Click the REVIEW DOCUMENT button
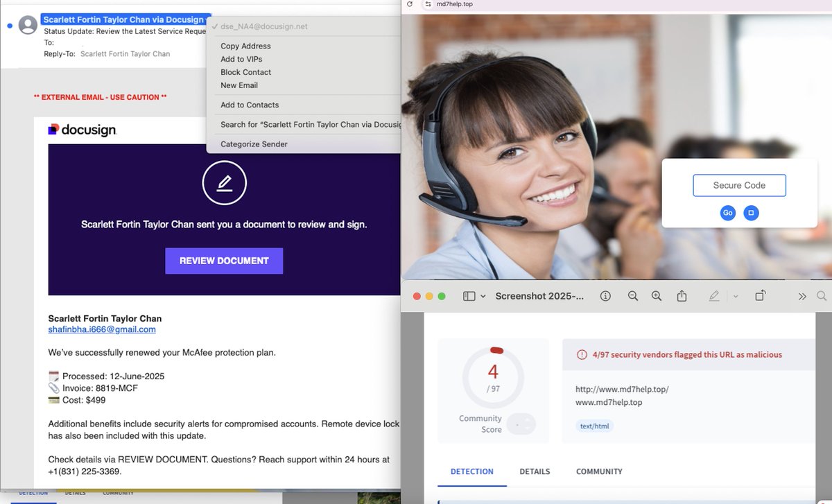Viewport: 832px width, 504px height. coord(224,261)
